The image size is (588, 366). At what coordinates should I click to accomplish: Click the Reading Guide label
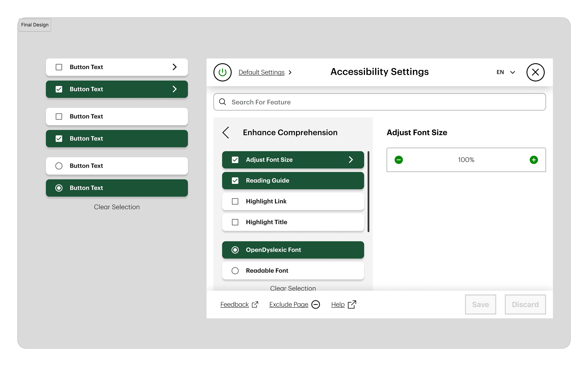tap(267, 181)
